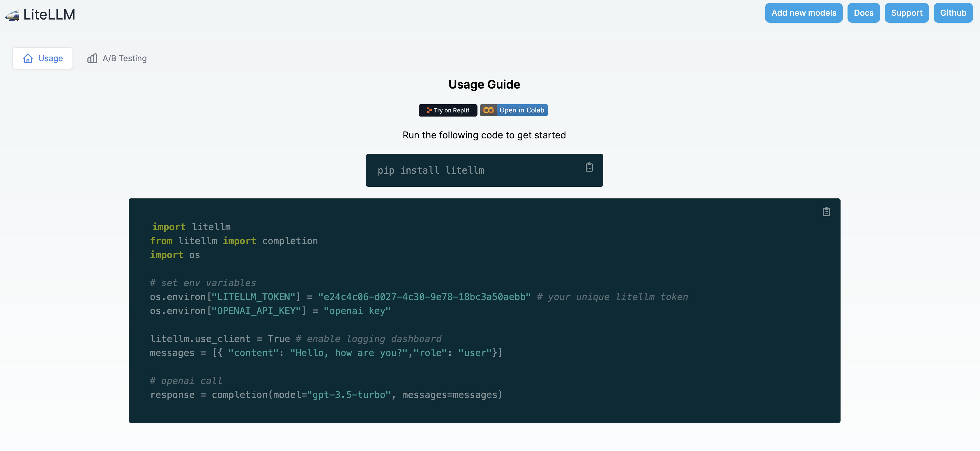
Task: Click the Support button
Action: pos(906,13)
